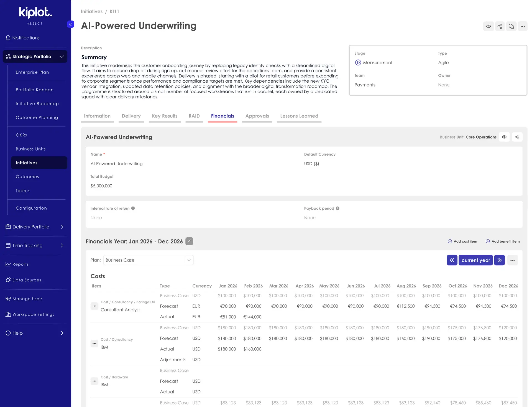Collapse the Strategic Portfolio menu
Image resolution: width=532 pixels, height=407 pixels.
coord(35,57)
